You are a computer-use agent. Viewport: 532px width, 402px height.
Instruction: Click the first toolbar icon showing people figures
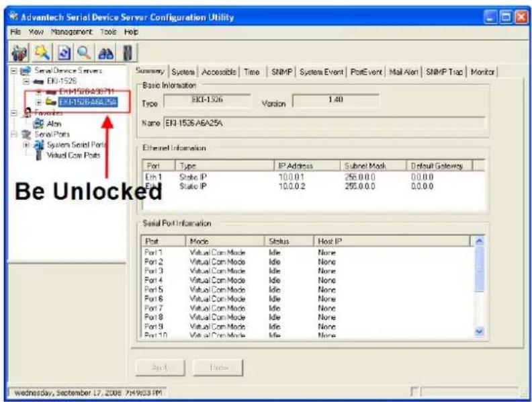[19, 53]
